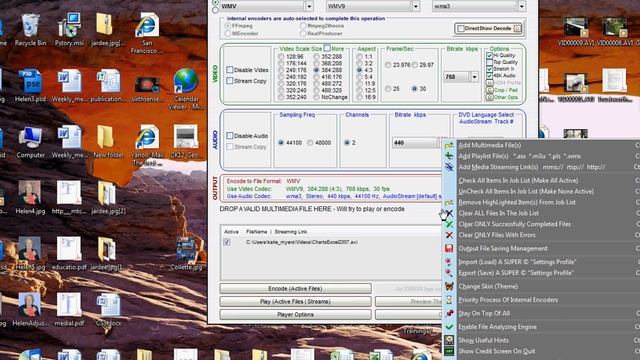
Task: Choose Output File Saving Management
Action: (503, 248)
